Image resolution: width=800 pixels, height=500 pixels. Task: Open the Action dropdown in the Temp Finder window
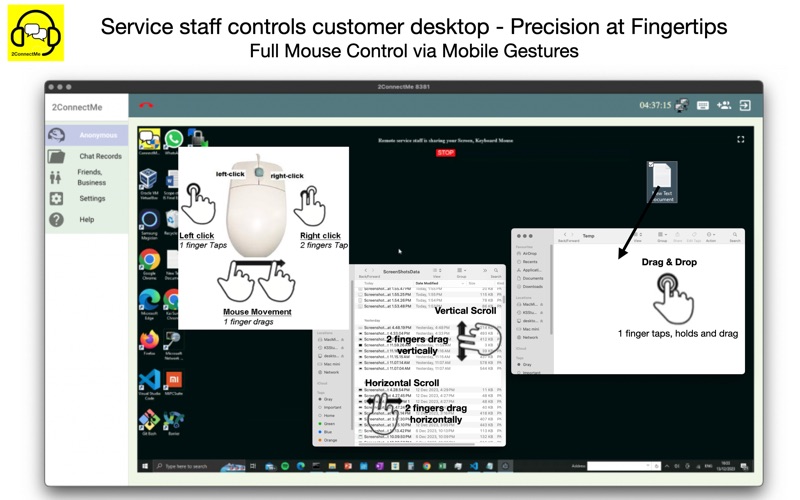pyautogui.click(x=710, y=235)
